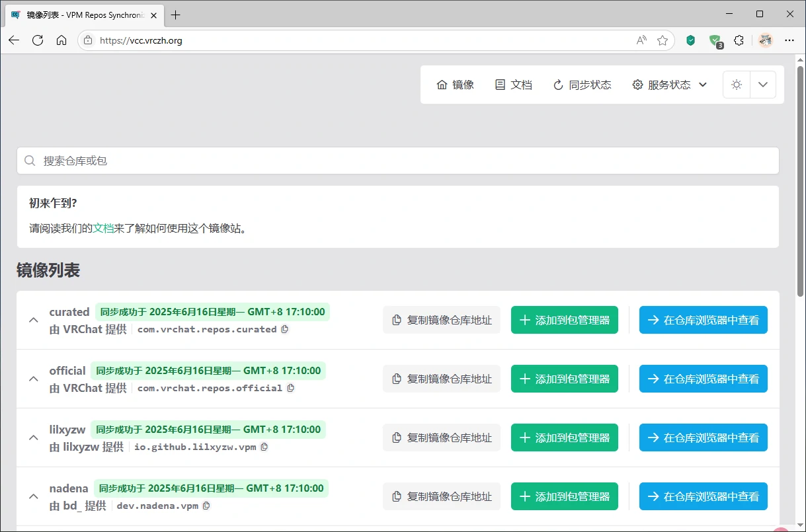Copy the io.github.lilxyzw.vpm ID icon
This screenshot has height=532, width=806.
(x=264, y=447)
